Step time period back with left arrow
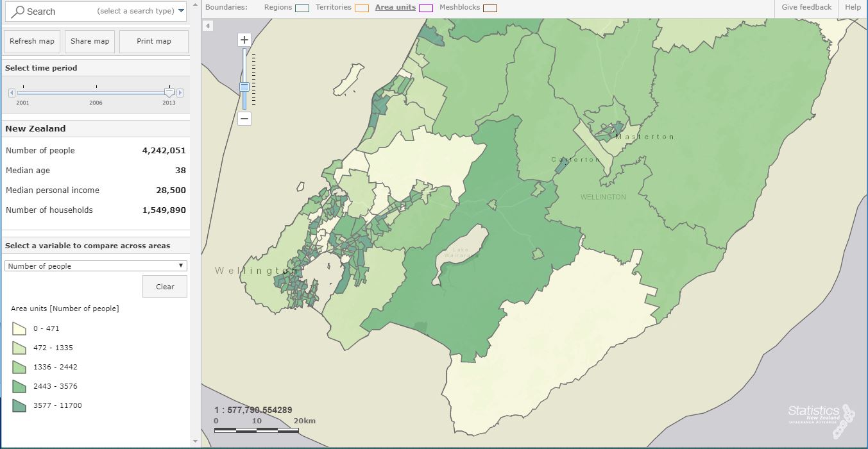The height and width of the screenshot is (449, 868). pos(12,93)
